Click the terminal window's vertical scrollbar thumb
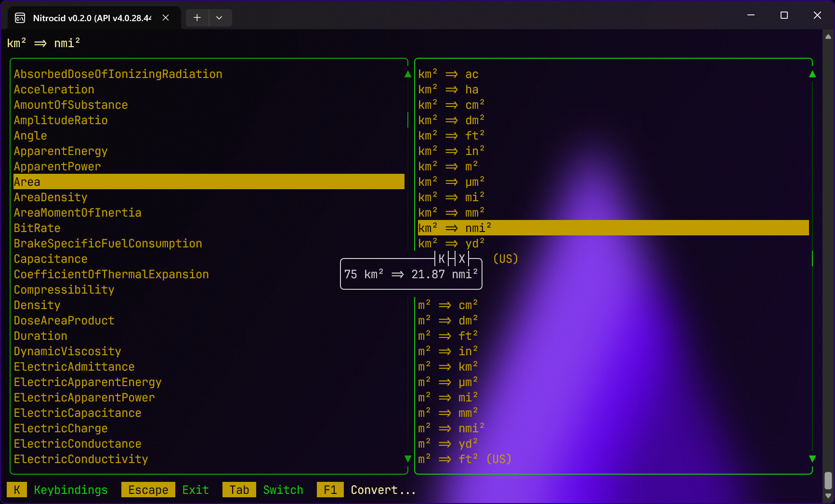Image resolution: width=835 pixels, height=504 pixels. point(828,480)
